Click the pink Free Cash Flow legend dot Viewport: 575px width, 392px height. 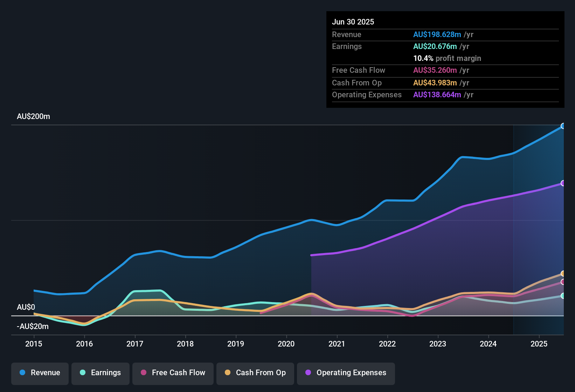(144, 373)
